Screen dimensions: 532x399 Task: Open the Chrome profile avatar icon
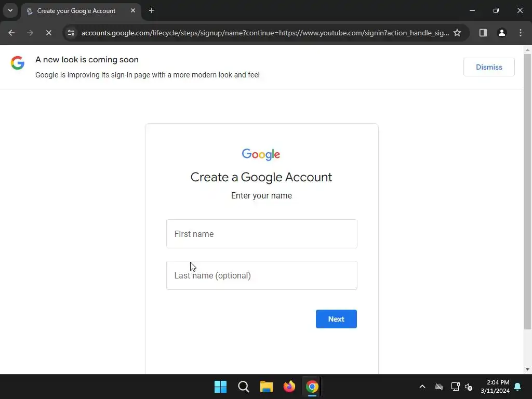[501, 33]
